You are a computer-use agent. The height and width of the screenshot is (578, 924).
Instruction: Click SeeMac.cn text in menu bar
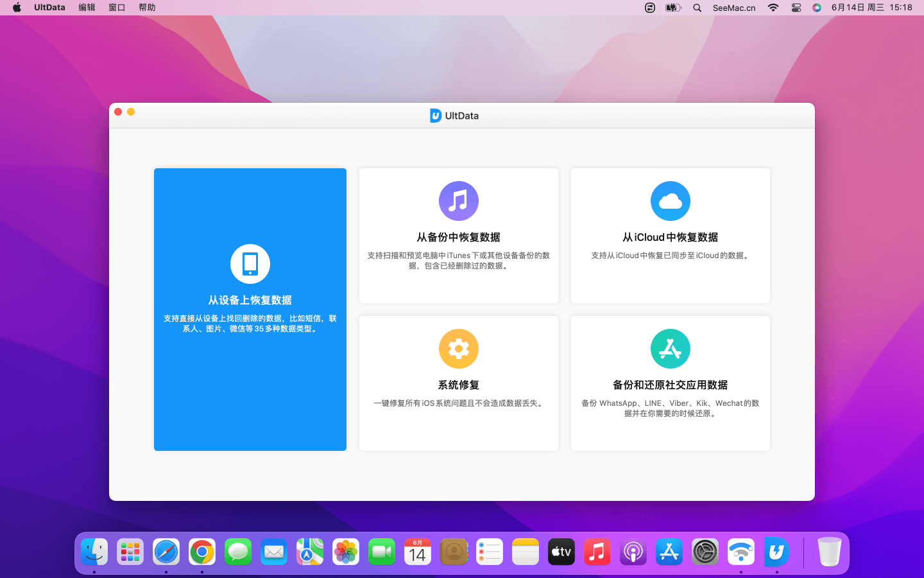tap(734, 8)
